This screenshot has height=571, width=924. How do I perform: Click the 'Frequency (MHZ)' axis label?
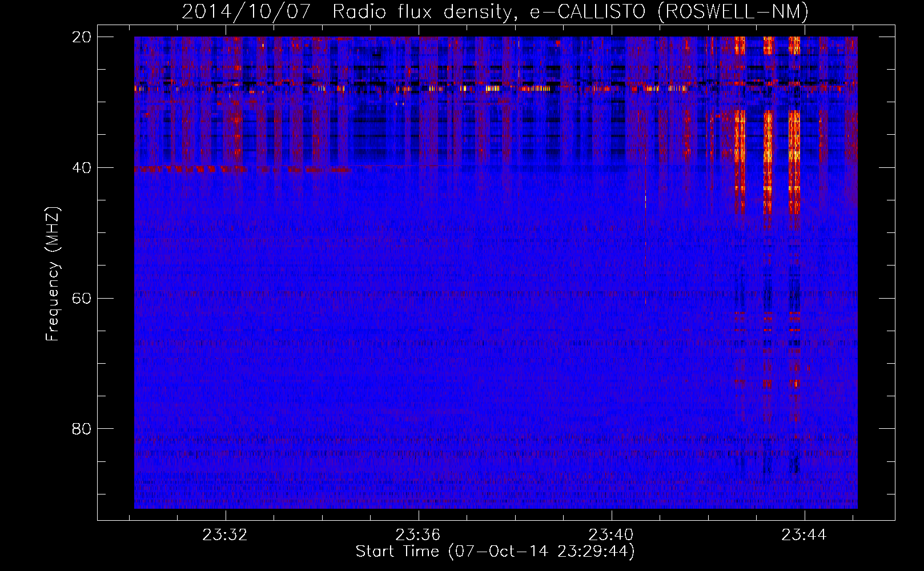click(52, 274)
